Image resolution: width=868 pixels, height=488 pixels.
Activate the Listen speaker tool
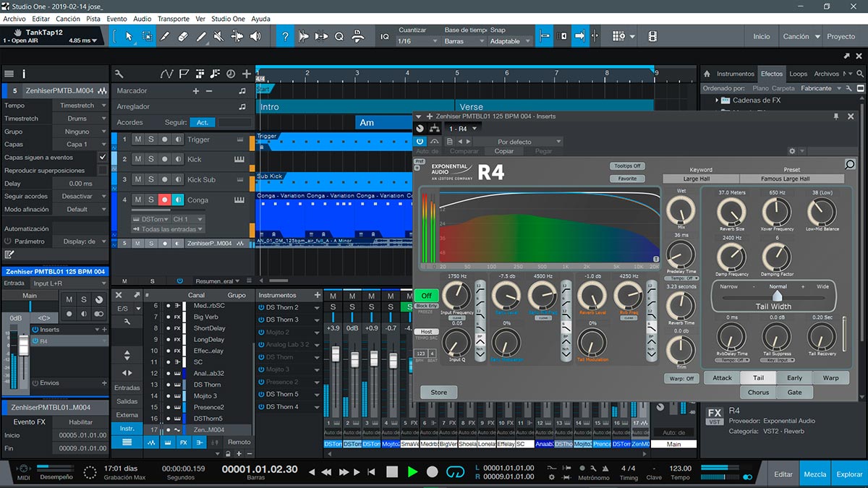point(255,36)
